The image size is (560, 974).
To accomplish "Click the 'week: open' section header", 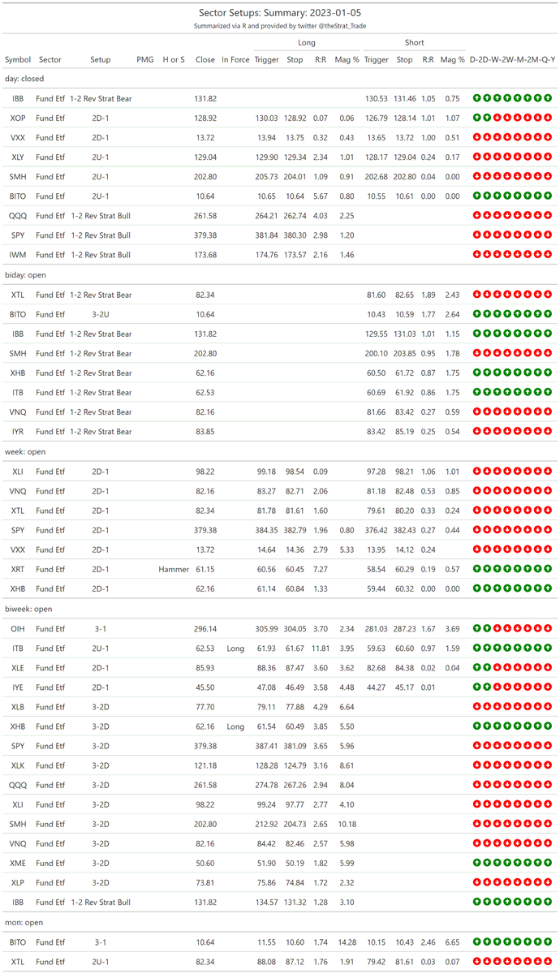I will tap(24, 451).
